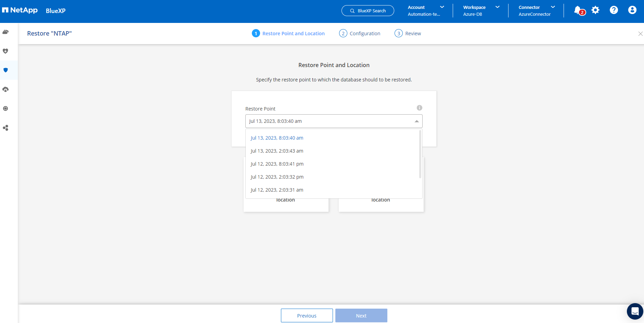The height and width of the screenshot is (323, 644).
Task: Select the blue Protection shield sidebar icon
Action: [5, 70]
